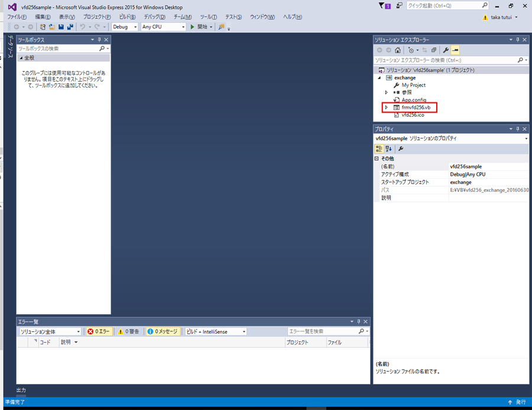This screenshot has height=410, width=532.
Task: Toggle auto-hide pin on Solution Explorer
Action: (518, 40)
